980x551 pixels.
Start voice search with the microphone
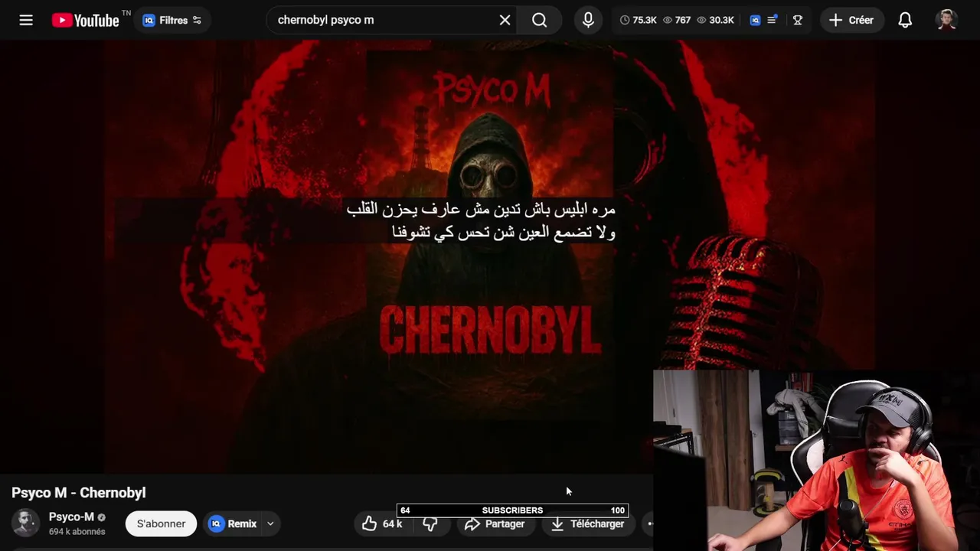[x=588, y=20]
